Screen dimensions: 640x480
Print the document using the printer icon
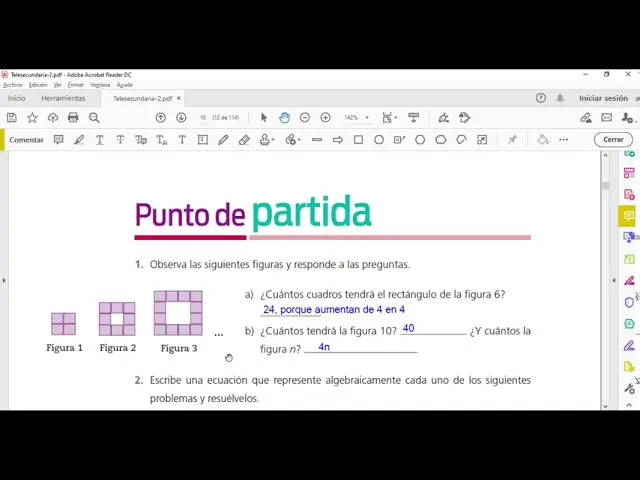[73, 118]
